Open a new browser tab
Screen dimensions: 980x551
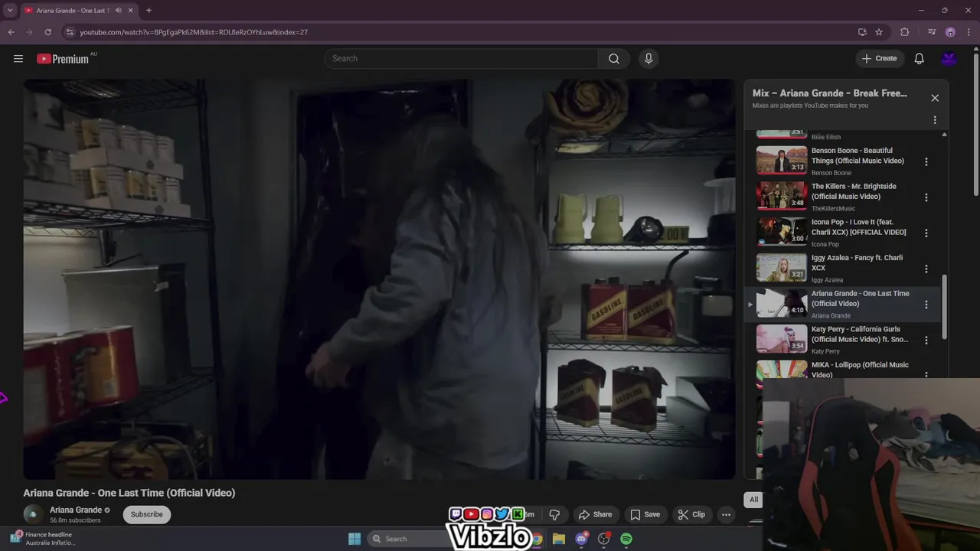pos(149,11)
